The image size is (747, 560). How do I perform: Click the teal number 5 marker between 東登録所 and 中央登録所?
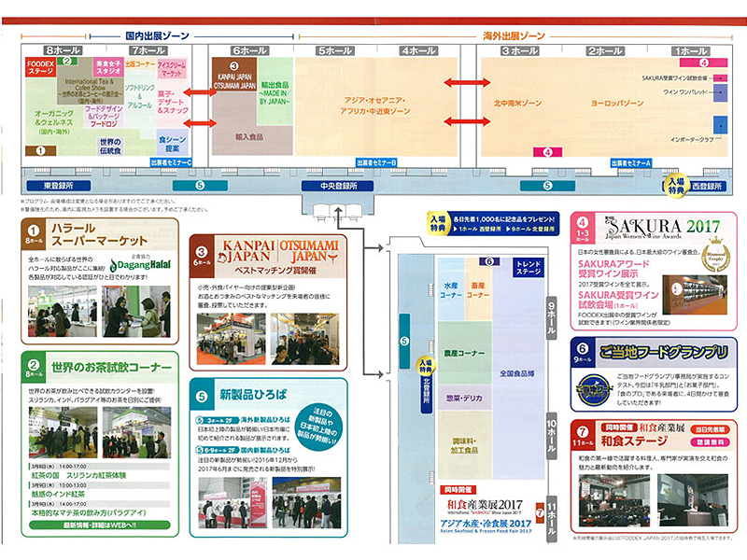click(x=200, y=186)
